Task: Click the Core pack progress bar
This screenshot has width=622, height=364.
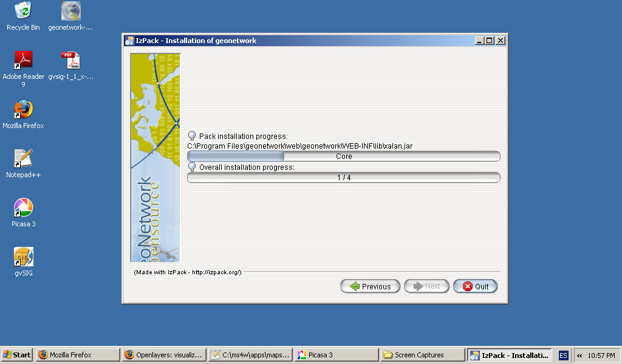Action: pyautogui.click(x=343, y=157)
